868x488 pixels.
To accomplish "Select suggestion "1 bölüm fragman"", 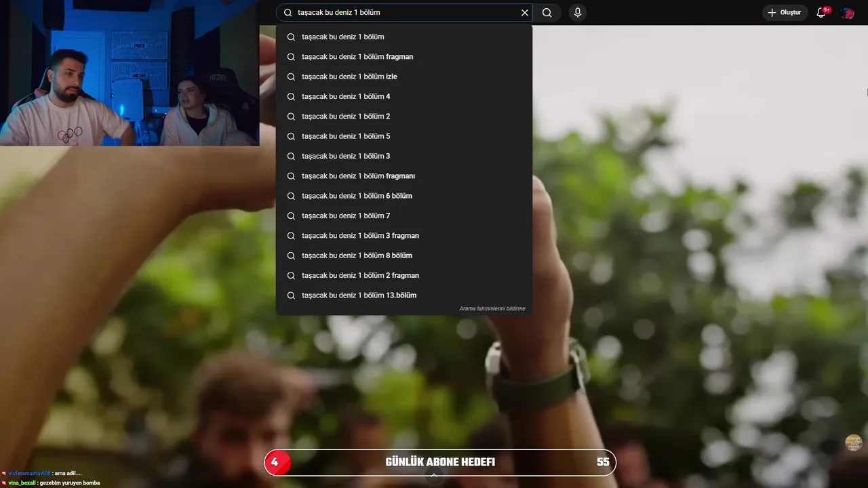I will 404,57.
